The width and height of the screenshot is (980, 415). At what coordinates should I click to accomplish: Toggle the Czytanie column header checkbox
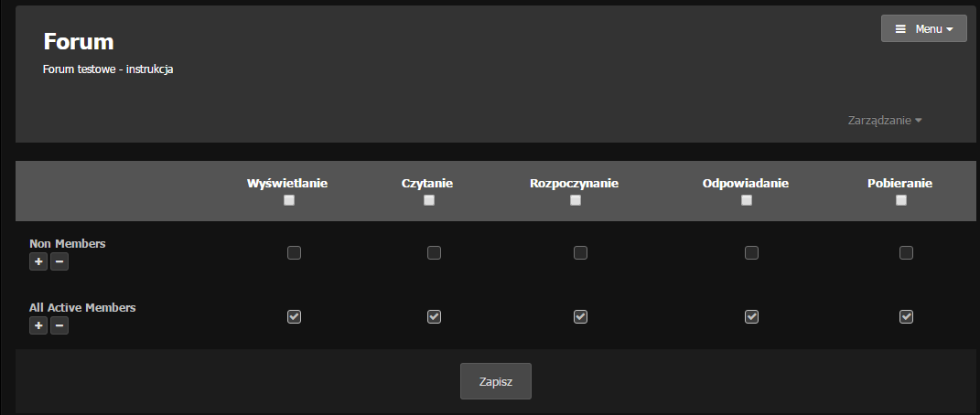[428, 201]
